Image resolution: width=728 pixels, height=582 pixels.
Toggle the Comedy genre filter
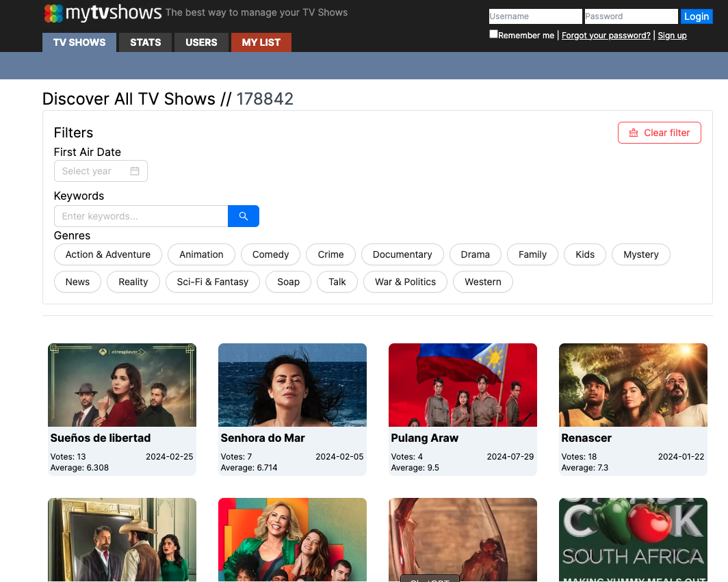[270, 254]
